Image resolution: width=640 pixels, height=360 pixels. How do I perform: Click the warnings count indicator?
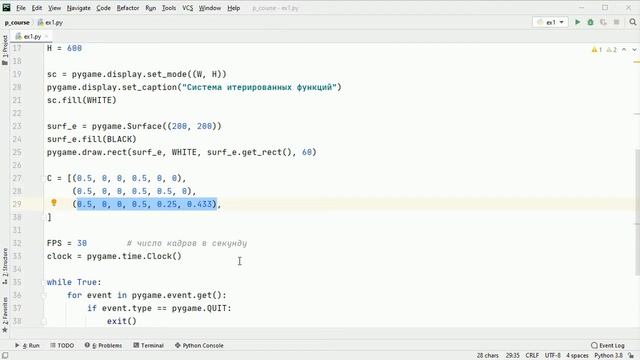[604, 50]
